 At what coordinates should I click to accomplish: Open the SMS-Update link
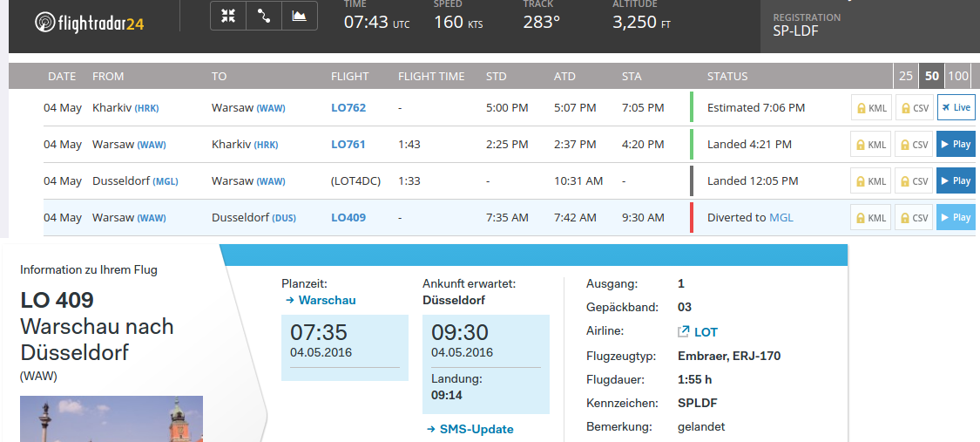[470, 429]
